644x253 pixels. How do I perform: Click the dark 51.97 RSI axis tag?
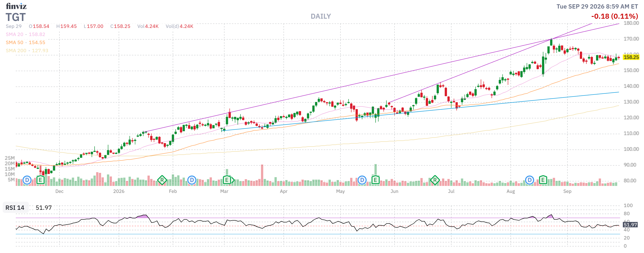click(x=630, y=224)
